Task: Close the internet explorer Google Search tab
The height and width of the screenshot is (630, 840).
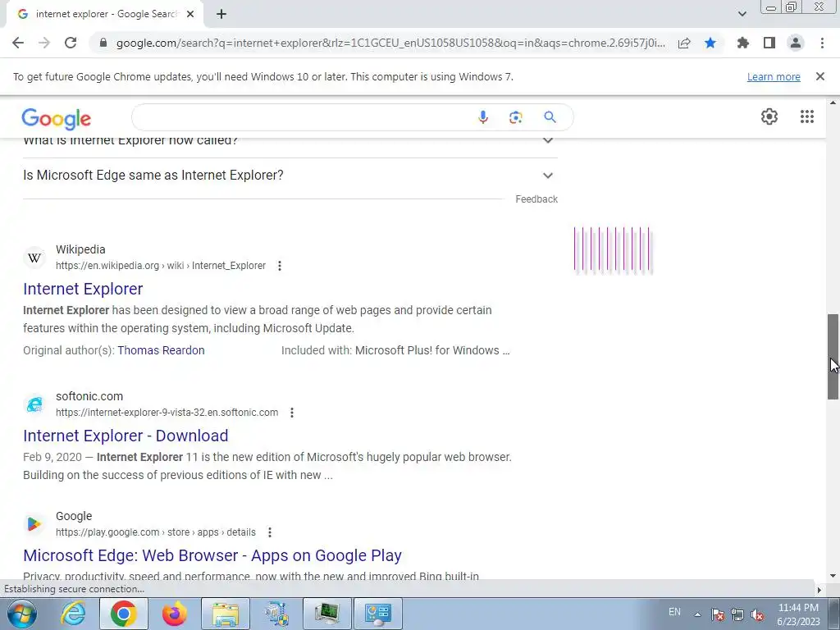Action: tap(190, 15)
